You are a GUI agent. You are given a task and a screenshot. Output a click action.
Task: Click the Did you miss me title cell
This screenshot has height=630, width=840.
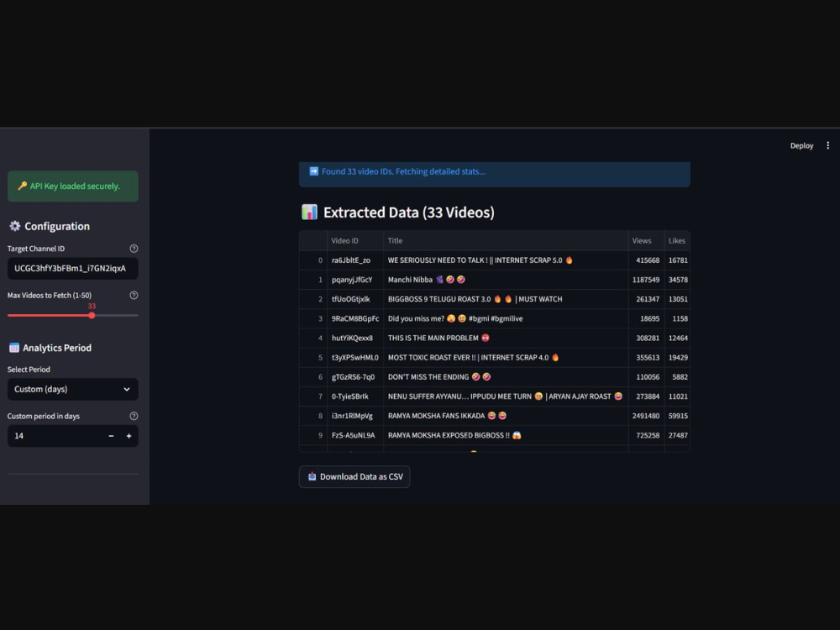(x=505, y=318)
